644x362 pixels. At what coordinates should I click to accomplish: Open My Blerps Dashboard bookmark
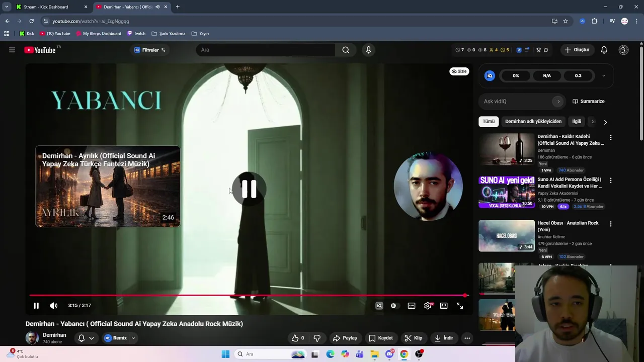(x=99, y=33)
